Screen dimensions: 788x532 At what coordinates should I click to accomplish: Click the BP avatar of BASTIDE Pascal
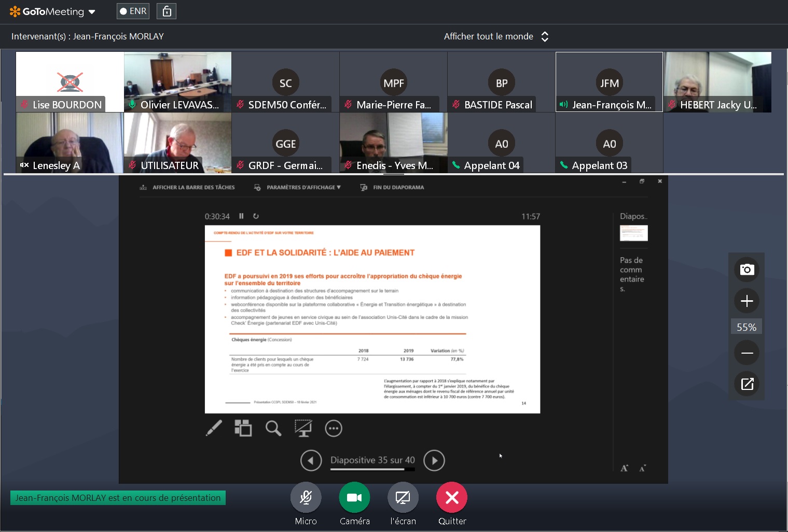pos(502,83)
